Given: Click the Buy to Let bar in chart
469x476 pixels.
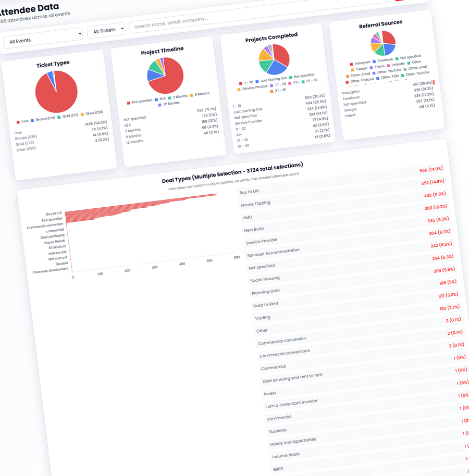Looking at the screenshot, I should pos(141,204).
